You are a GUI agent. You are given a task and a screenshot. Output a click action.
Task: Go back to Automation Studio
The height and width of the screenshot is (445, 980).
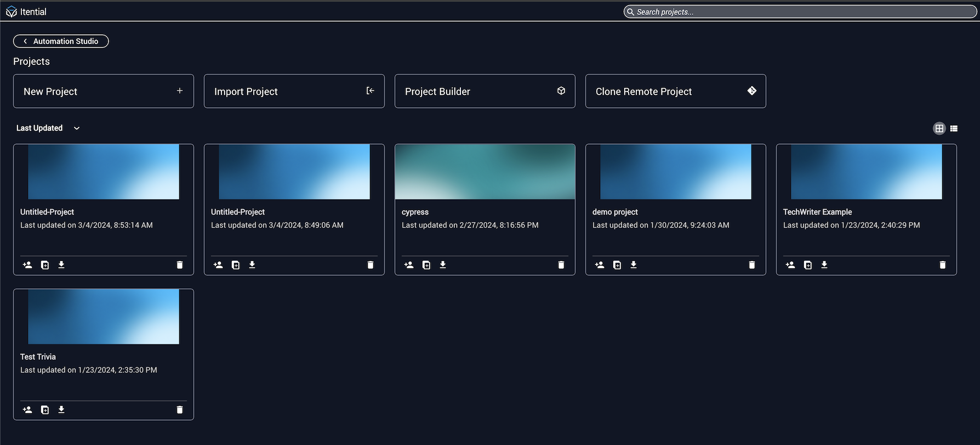[x=61, y=41]
